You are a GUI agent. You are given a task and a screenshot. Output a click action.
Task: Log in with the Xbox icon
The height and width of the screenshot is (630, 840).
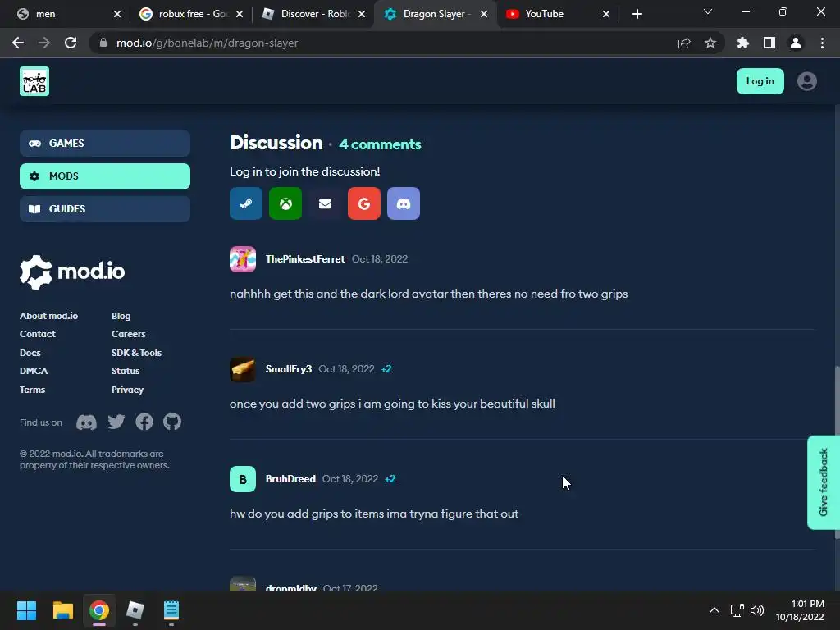[285, 203]
